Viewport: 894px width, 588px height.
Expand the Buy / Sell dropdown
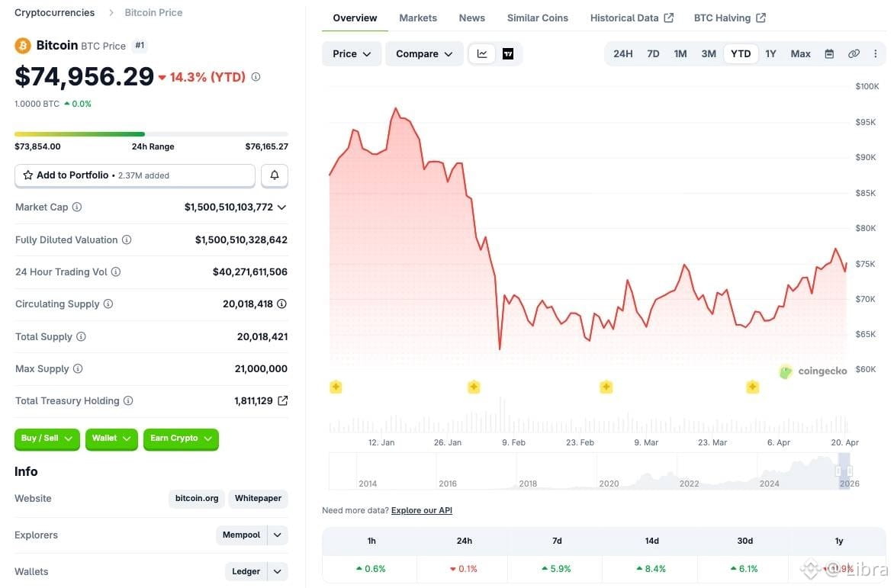pyautogui.click(x=47, y=439)
